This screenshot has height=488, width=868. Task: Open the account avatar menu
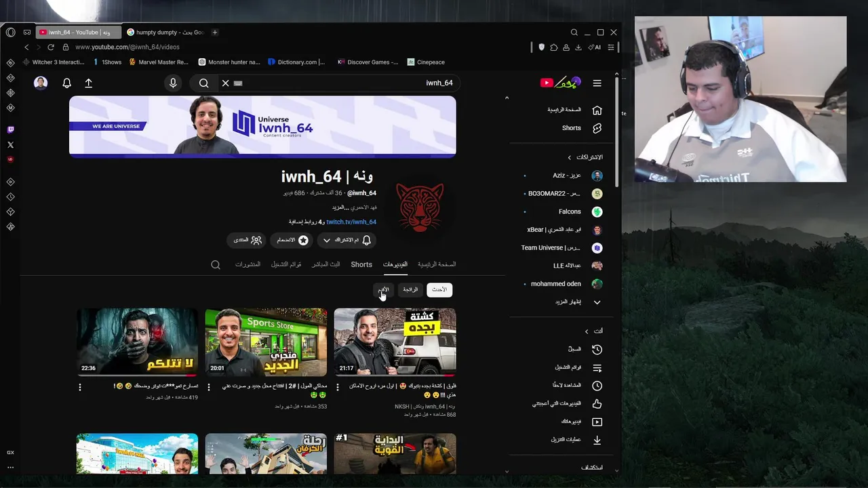pos(41,83)
